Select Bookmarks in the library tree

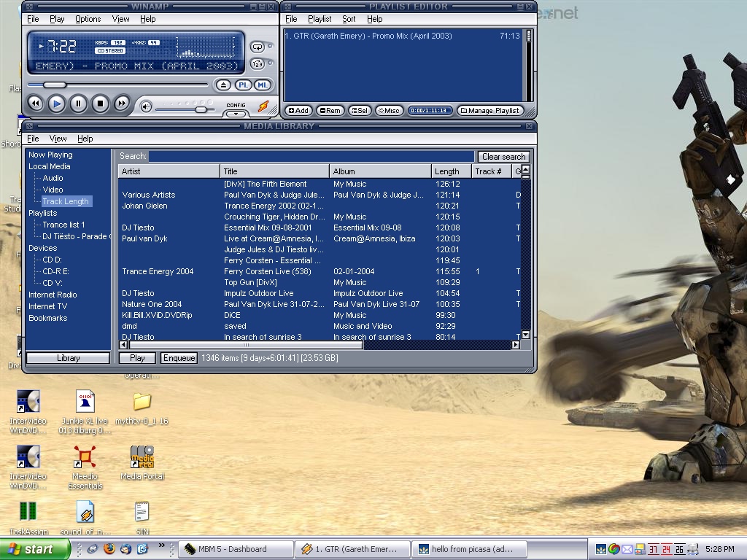tap(47, 318)
